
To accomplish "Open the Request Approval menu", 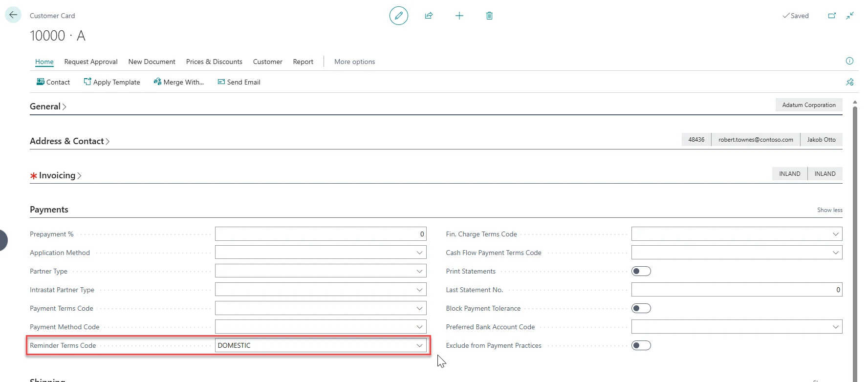I will [91, 62].
